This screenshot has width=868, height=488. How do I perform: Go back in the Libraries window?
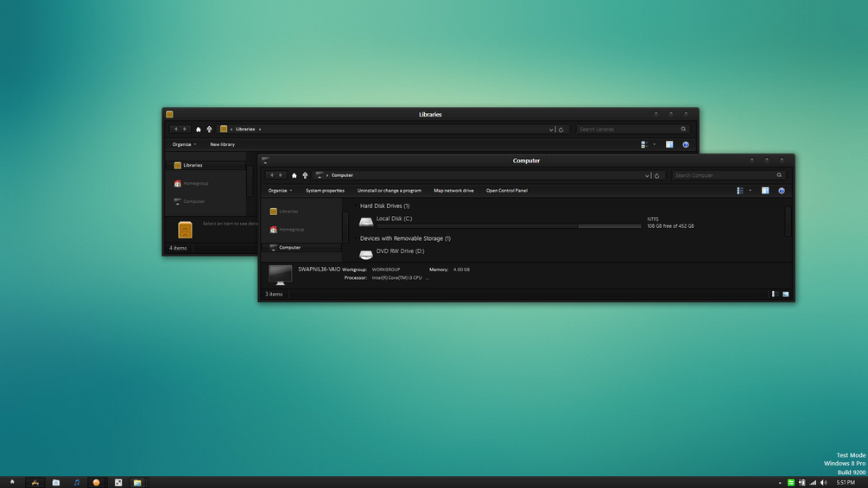pos(176,129)
